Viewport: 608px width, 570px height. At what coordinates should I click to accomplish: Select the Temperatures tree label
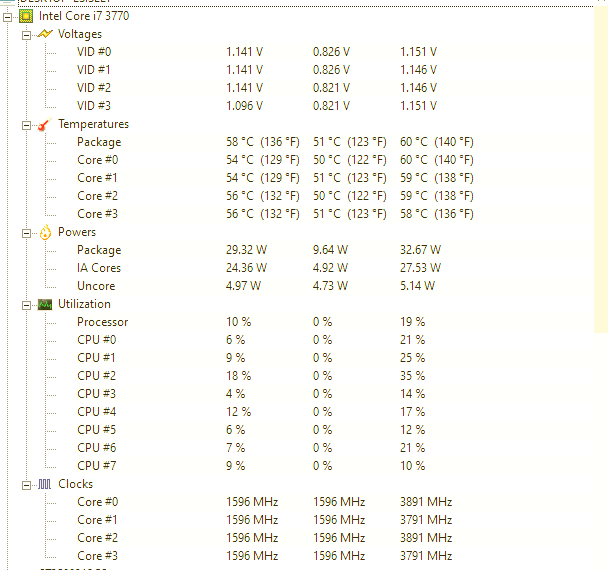tap(93, 124)
